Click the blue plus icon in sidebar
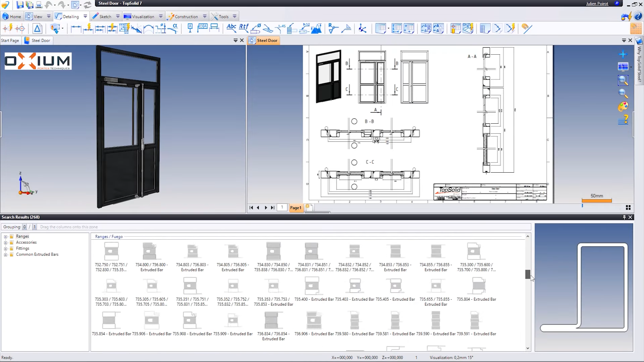 [x=623, y=54]
